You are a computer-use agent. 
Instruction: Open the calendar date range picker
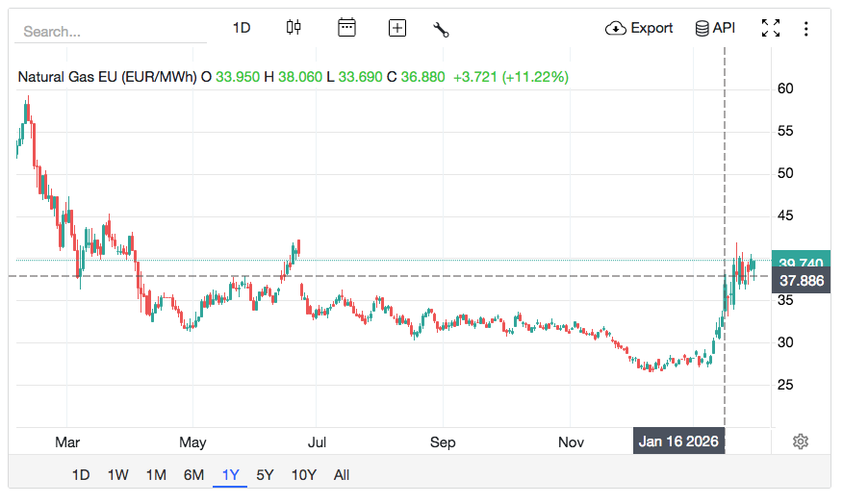pyautogui.click(x=346, y=28)
